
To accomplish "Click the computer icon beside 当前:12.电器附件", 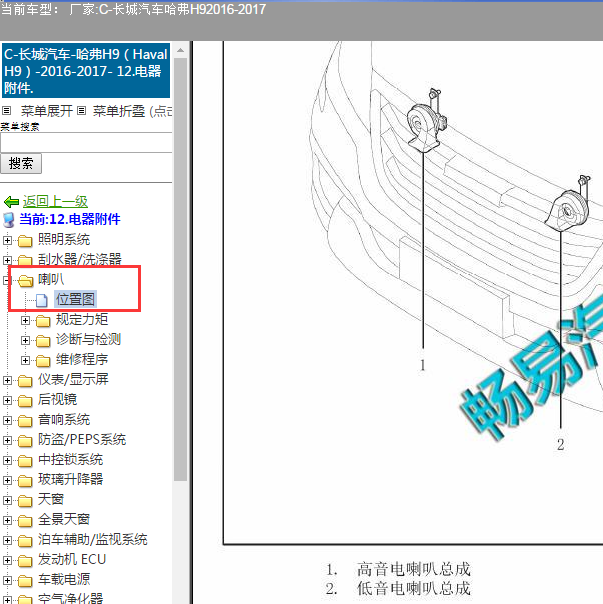I will [9, 220].
